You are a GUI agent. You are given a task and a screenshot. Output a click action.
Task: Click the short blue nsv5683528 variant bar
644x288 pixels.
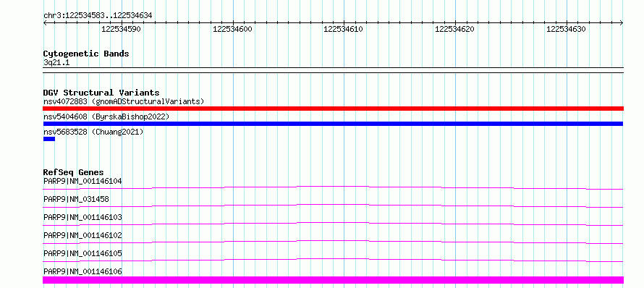coord(49,139)
